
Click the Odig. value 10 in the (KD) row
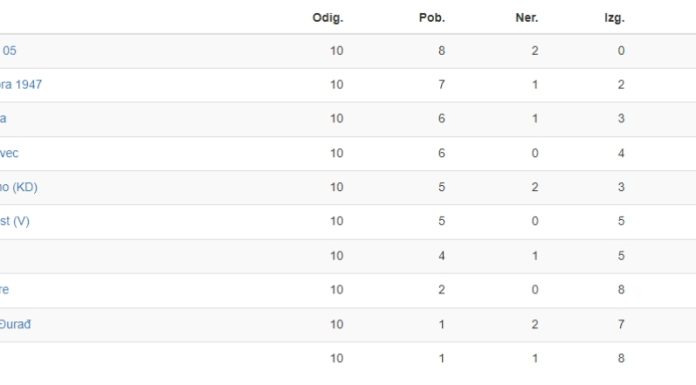coord(336,187)
